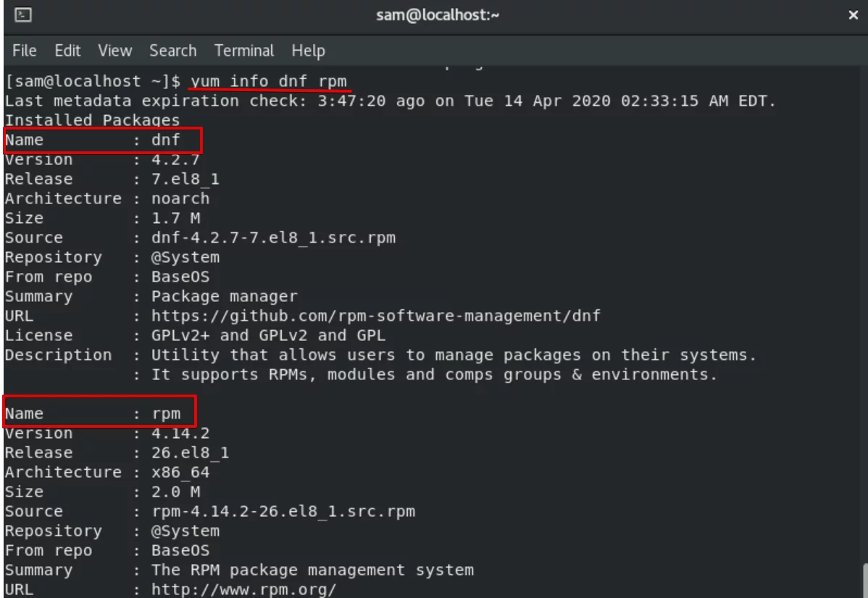Image resolution: width=868 pixels, height=598 pixels.
Task: Click the github.com/rpm-software-management/dnf URL
Action: (x=376, y=316)
